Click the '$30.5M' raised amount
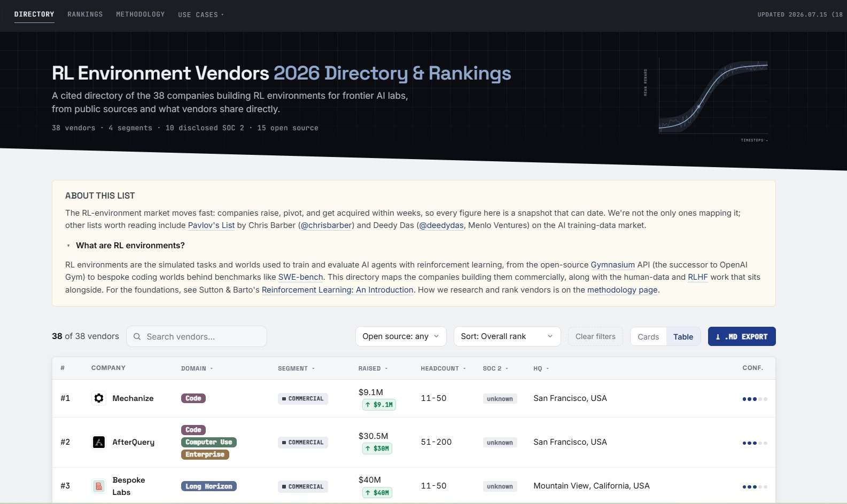 click(374, 436)
